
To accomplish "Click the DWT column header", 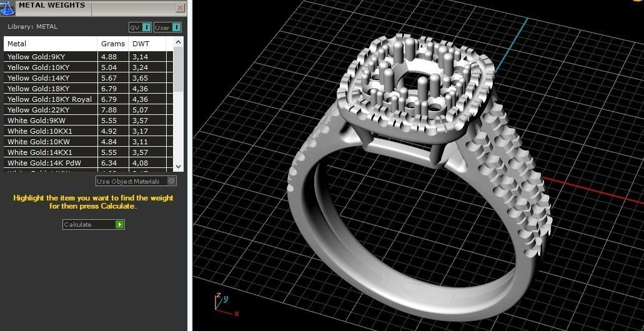I will click(x=147, y=44).
